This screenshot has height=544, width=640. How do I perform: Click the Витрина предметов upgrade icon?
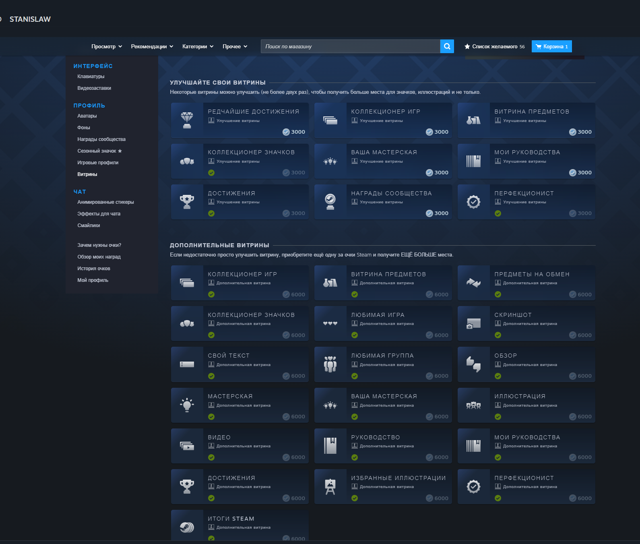coord(473,120)
